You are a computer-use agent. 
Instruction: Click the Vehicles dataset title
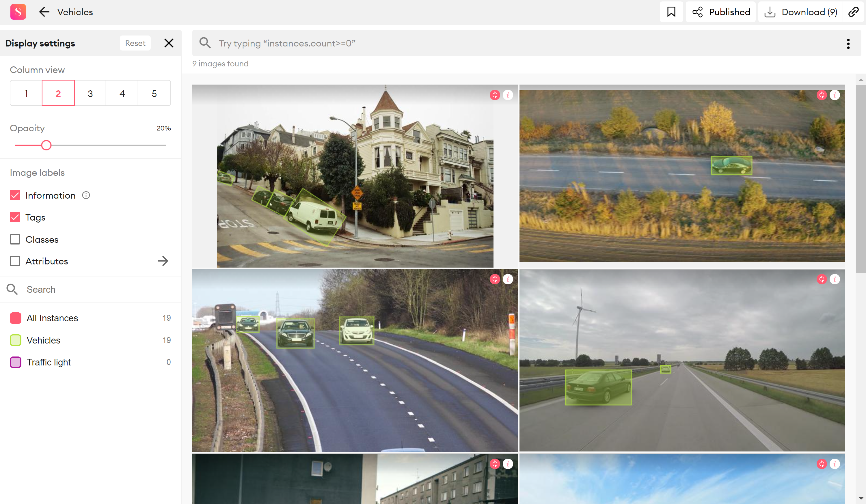(75, 12)
